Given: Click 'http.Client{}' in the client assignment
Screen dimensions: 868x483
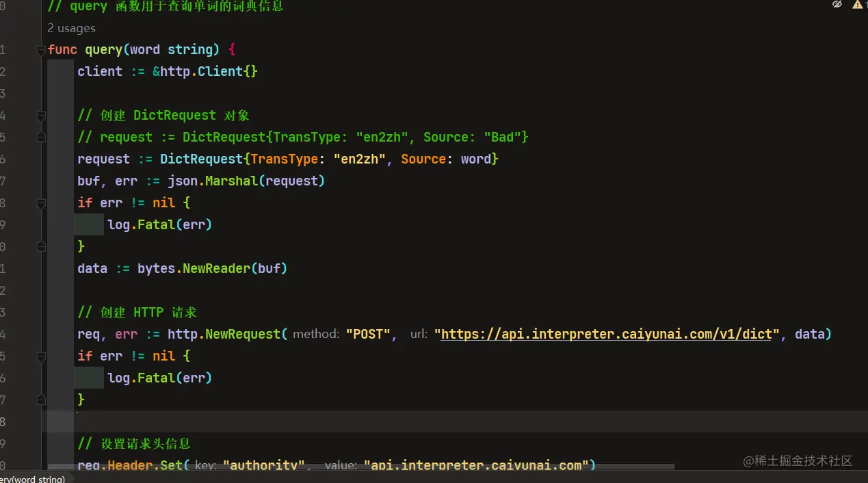Looking at the screenshot, I should pos(209,71).
